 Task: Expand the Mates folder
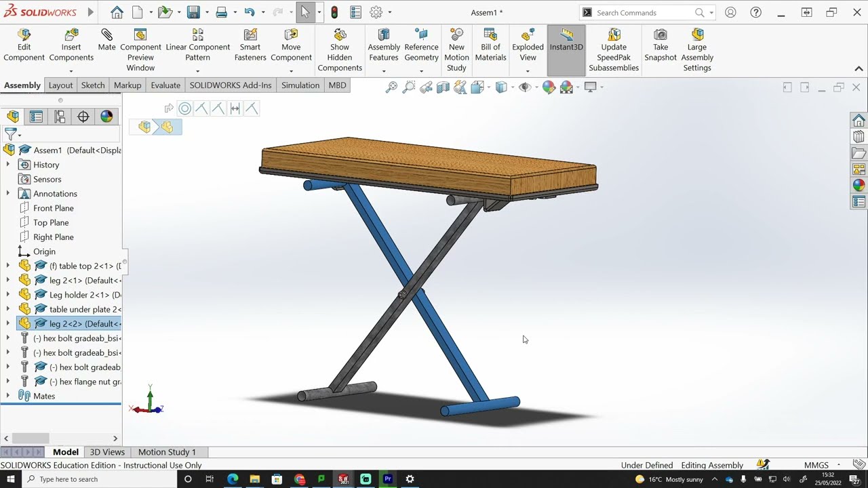[x=8, y=396]
